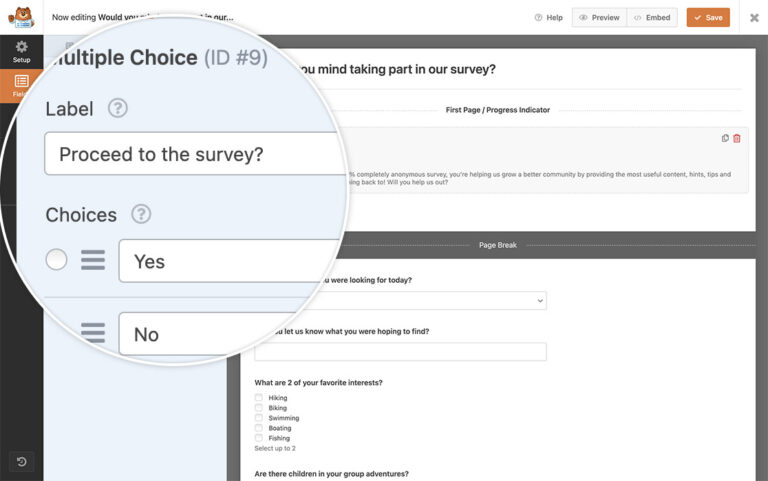The image size is (768, 481).
Task: Click the help icon next to Choices
Action: pos(141,214)
